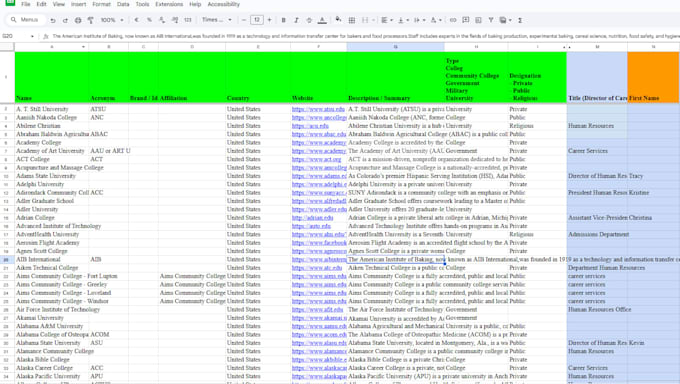
Task: Select column G header
Action: click(395, 47)
